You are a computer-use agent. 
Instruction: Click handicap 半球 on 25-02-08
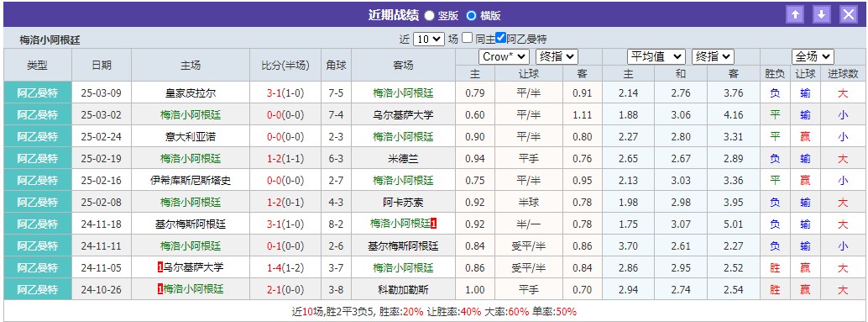[529, 203]
